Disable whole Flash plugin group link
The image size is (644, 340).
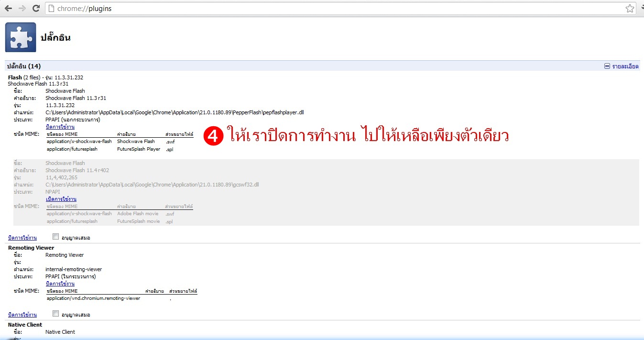click(22, 238)
